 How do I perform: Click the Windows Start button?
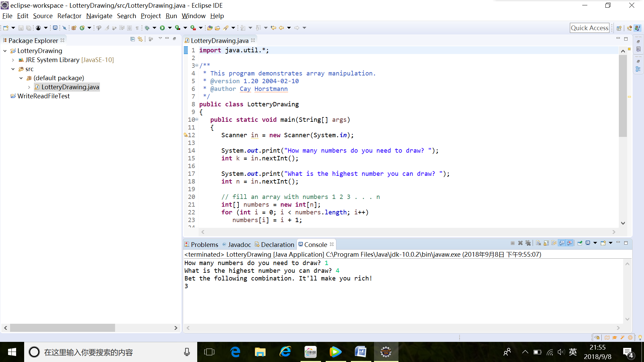point(12,352)
